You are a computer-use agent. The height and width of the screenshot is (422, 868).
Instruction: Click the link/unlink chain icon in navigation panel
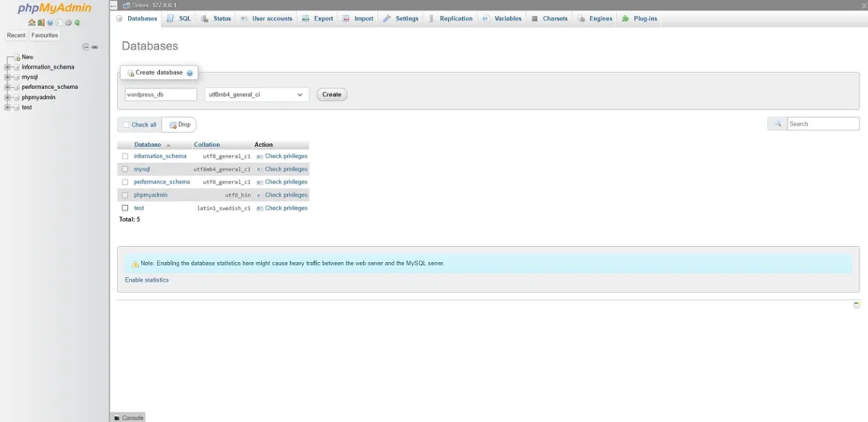94,47
